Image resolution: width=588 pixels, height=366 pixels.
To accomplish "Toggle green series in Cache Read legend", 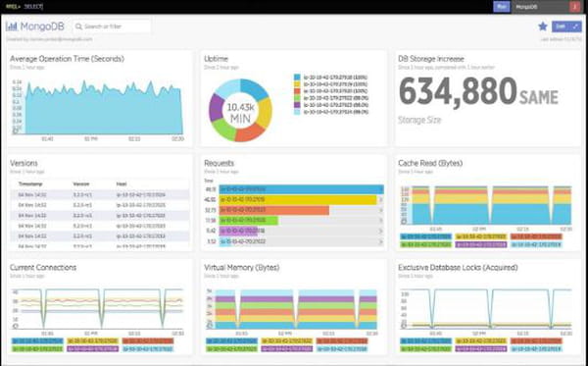I will click(x=425, y=244).
